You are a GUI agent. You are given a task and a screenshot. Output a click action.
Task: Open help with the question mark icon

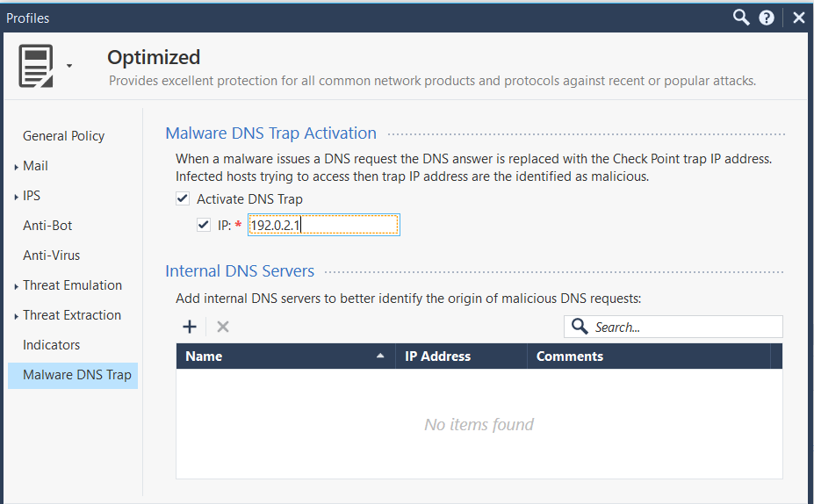767,17
